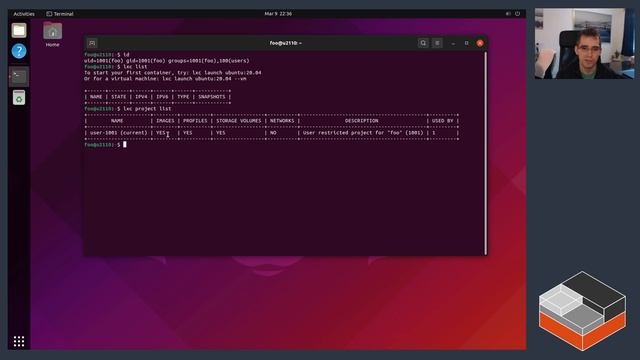Open the Files app in the dock

(19, 30)
